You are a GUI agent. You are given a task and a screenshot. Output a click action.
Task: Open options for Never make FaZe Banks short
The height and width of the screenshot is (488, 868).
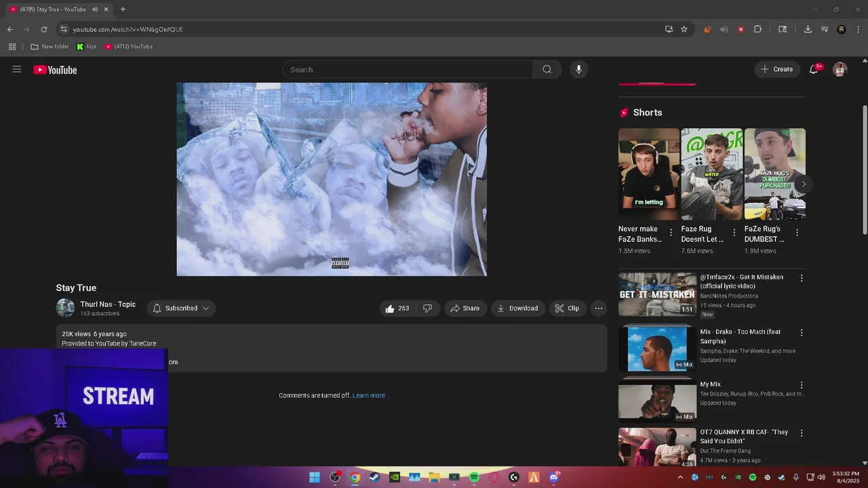pos(671,232)
